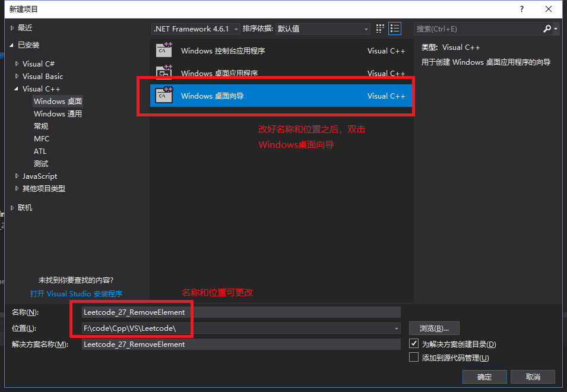Open 打开 Visual Studio 安装程序 link

pos(77,293)
